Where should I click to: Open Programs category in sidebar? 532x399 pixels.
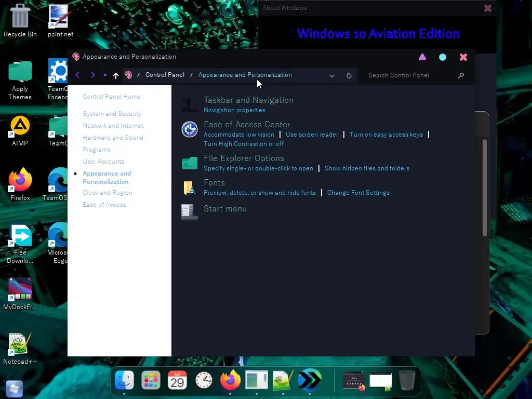click(x=96, y=150)
